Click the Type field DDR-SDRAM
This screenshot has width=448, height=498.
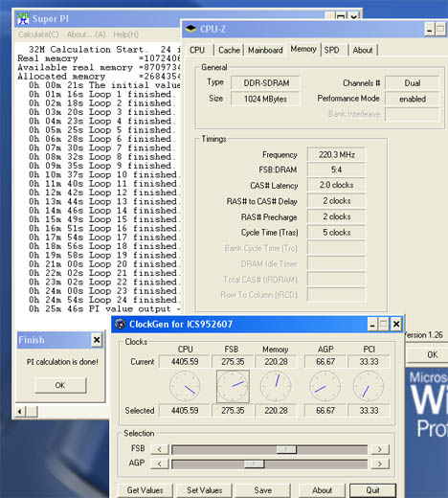(x=265, y=83)
